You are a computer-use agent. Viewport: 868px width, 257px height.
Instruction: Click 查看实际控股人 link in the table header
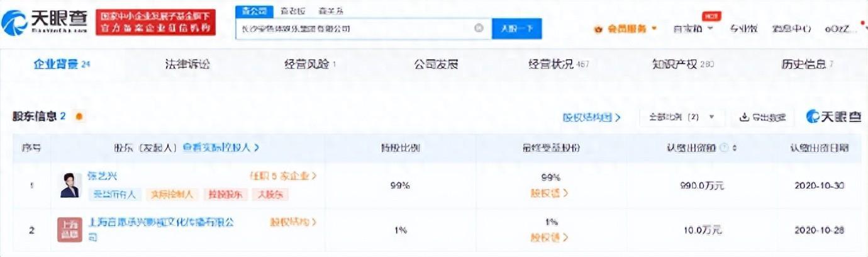point(221,147)
